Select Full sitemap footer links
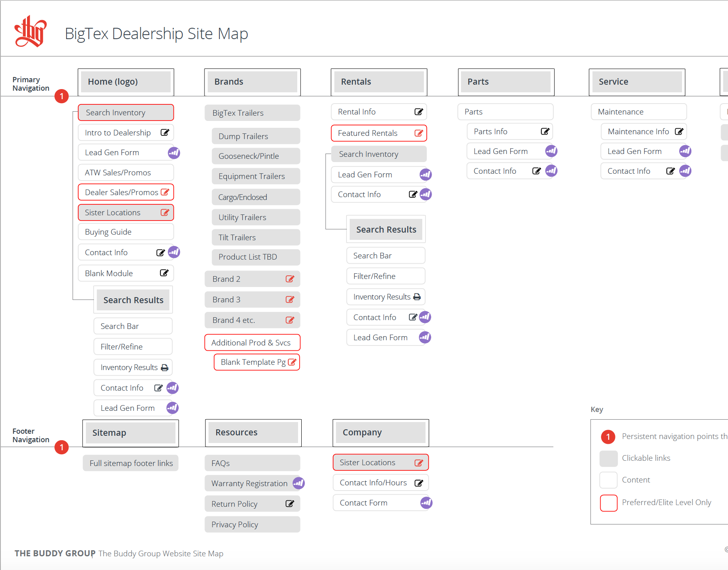Viewport: 728px width, 570px height. tap(131, 463)
